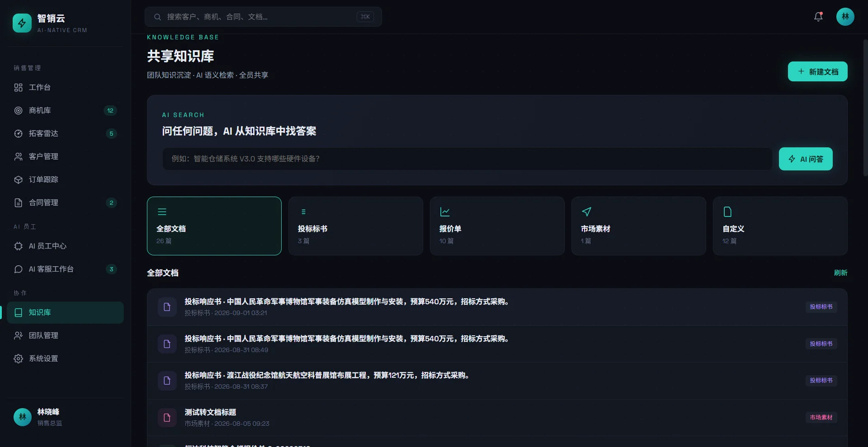Navigate to 客户管理
This screenshot has height=447, width=868.
click(x=65, y=156)
